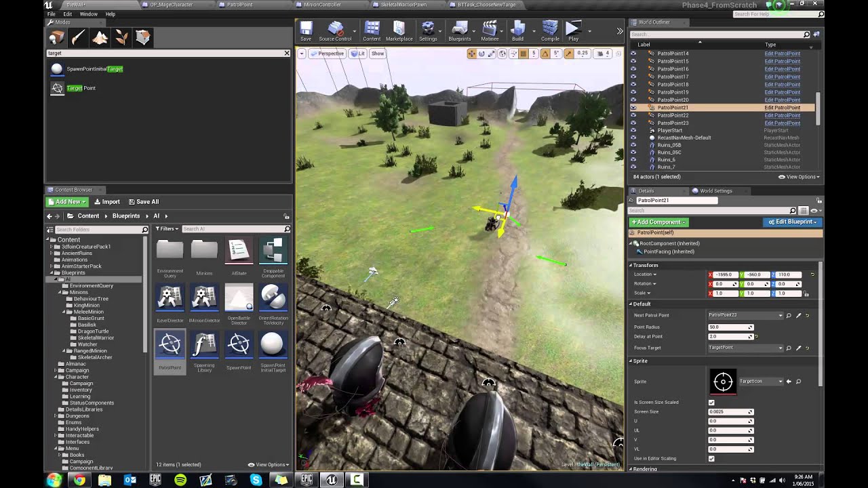The height and width of the screenshot is (488, 868).
Task: Open the File menu
Action: 51,14
